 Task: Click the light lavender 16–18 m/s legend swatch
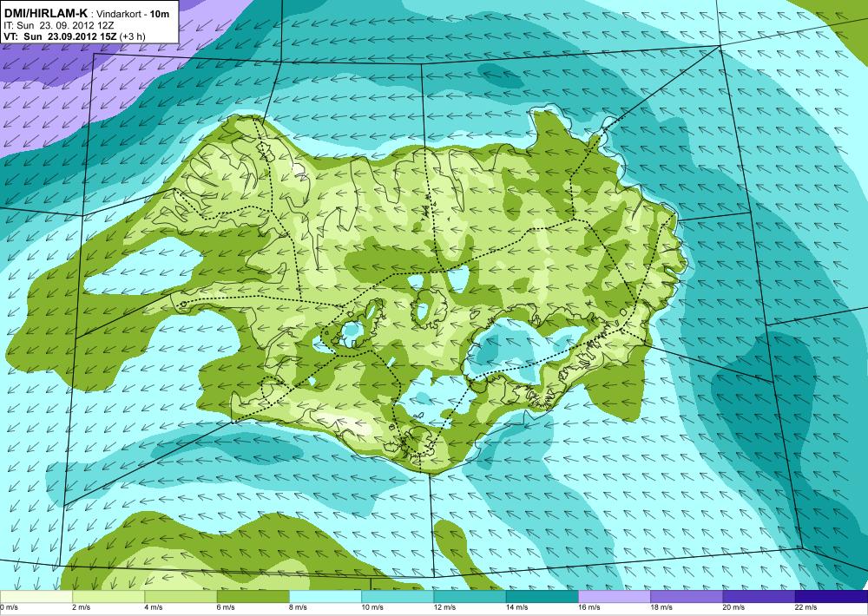(615, 597)
